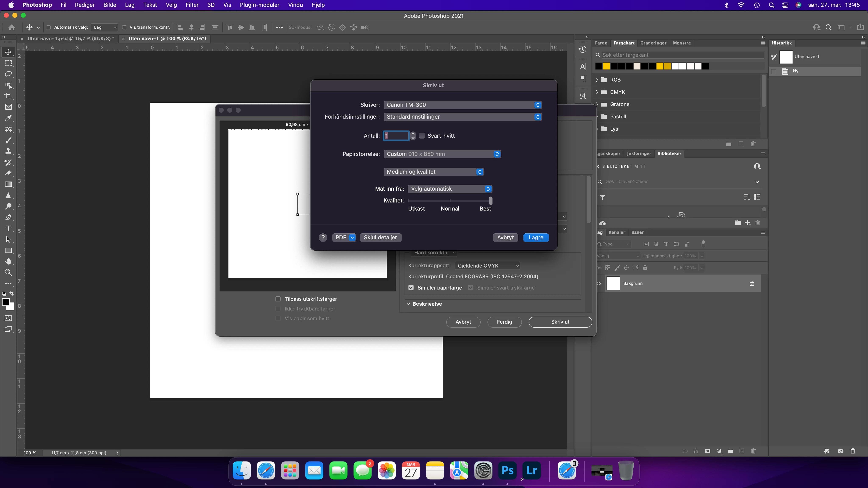Select the Hand tool

(8, 261)
